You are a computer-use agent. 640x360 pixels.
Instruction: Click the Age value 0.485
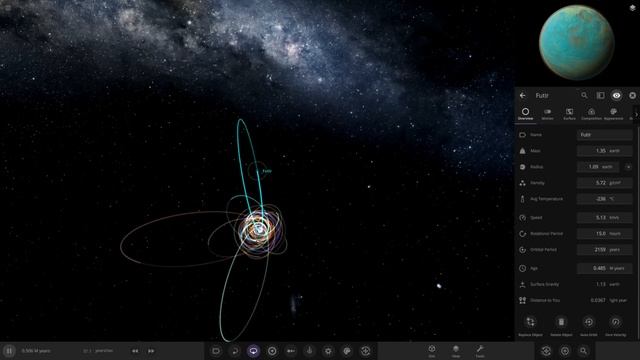604,268
